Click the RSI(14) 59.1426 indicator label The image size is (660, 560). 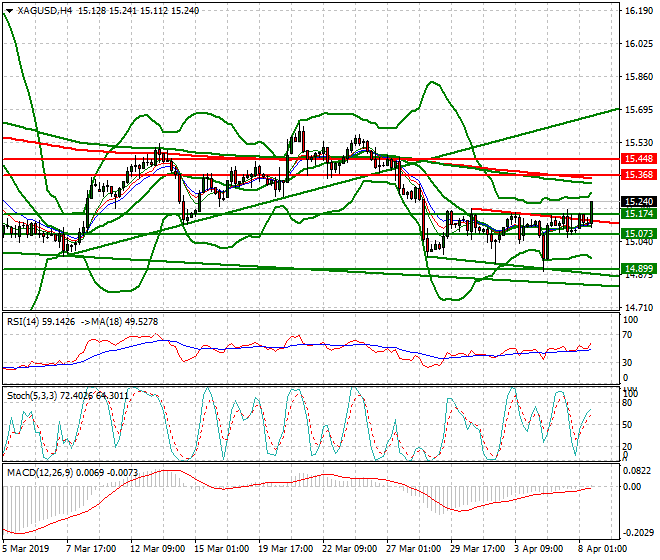pyautogui.click(x=41, y=322)
